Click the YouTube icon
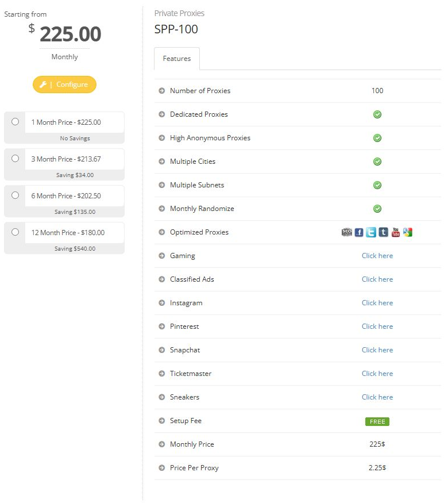448x503 pixels. (396, 232)
